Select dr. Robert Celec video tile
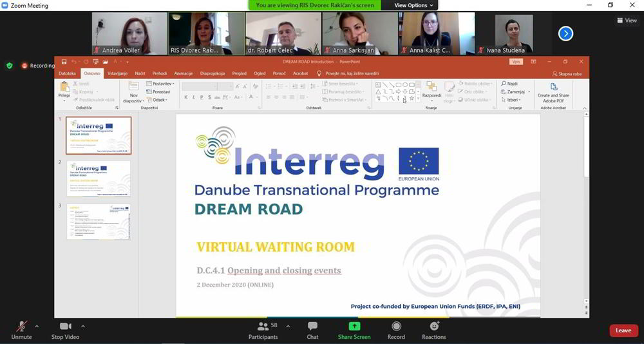This screenshot has height=344, width=644. click(283, 33)
